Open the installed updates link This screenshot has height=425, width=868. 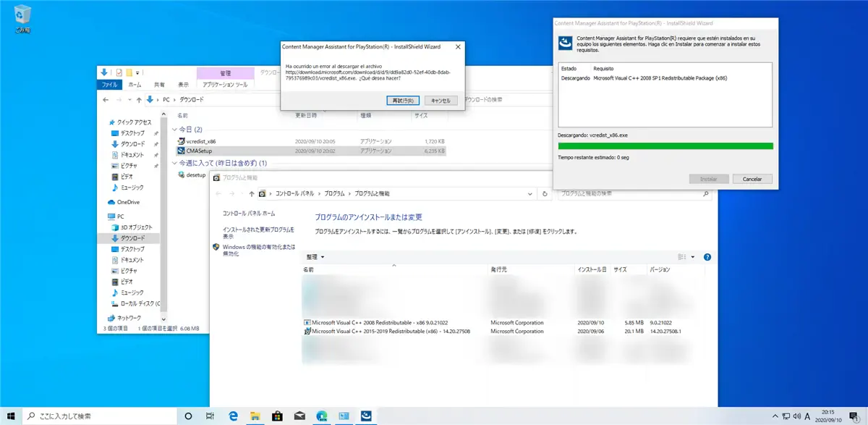(x=259, y=233)
